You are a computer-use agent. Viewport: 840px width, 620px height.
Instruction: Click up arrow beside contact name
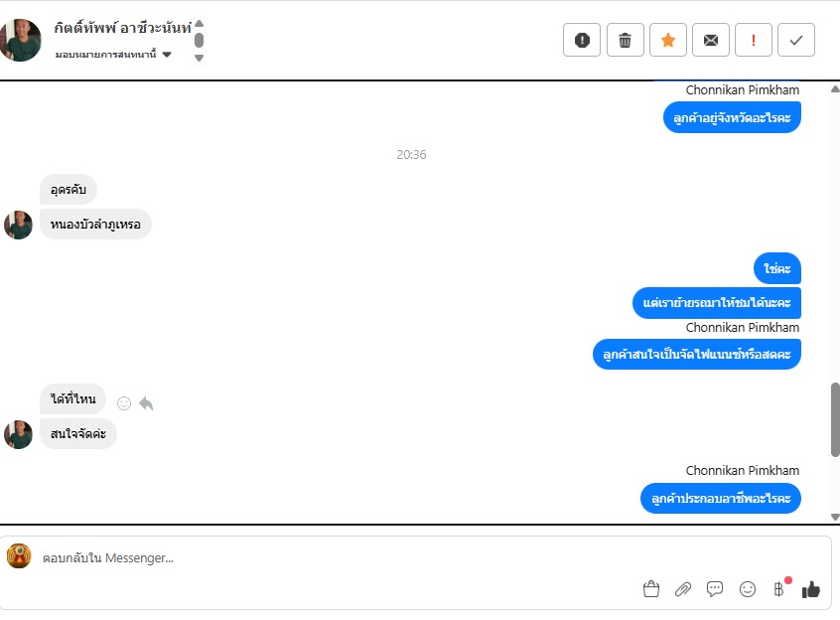(200, 23)
